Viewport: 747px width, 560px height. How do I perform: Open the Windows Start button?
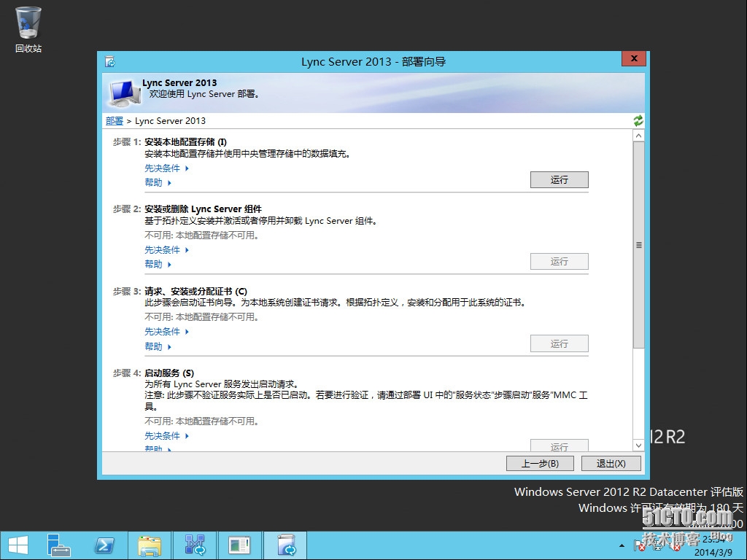click(x=18, y=545)
